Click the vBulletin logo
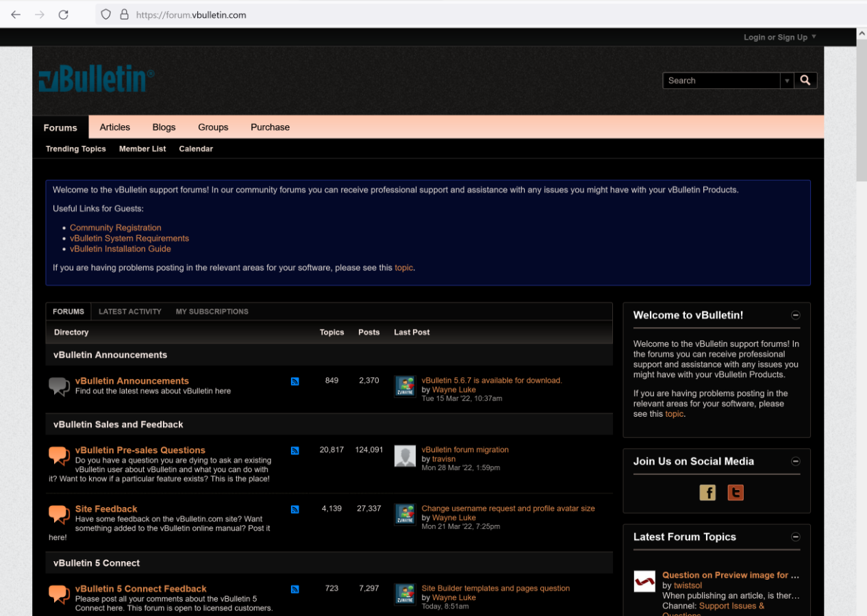The width and height of the screenshot is (867, 616). (96, 80)
